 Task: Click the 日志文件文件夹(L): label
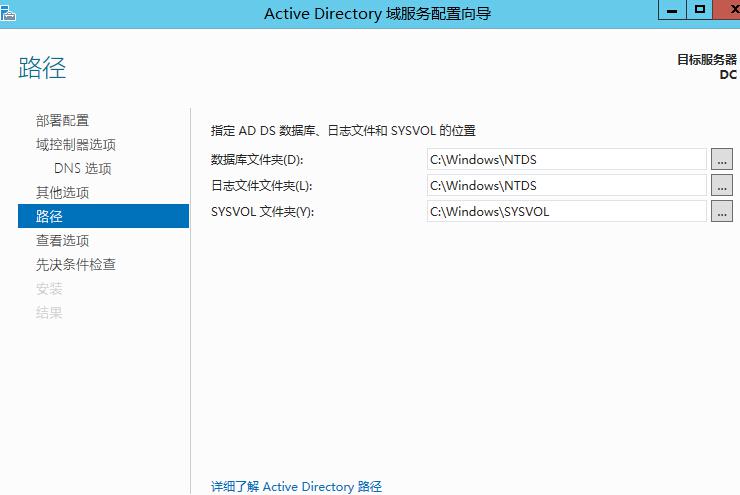[x=261, y=185]
